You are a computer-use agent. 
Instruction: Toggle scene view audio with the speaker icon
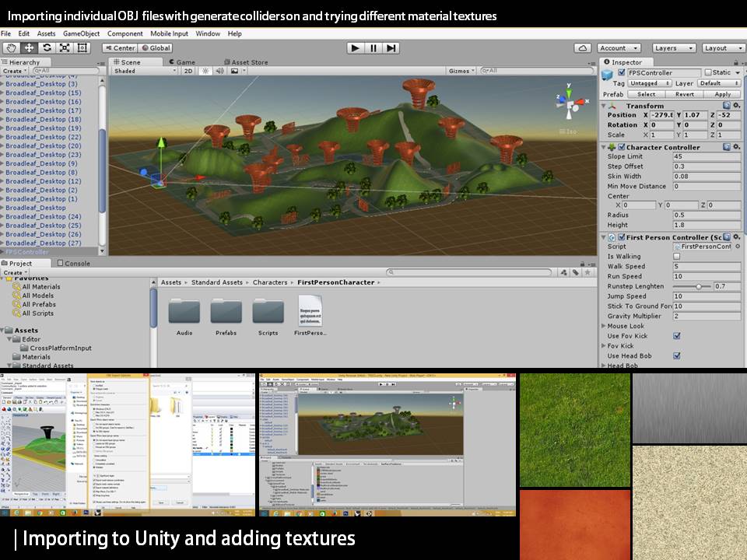[220, 71]
